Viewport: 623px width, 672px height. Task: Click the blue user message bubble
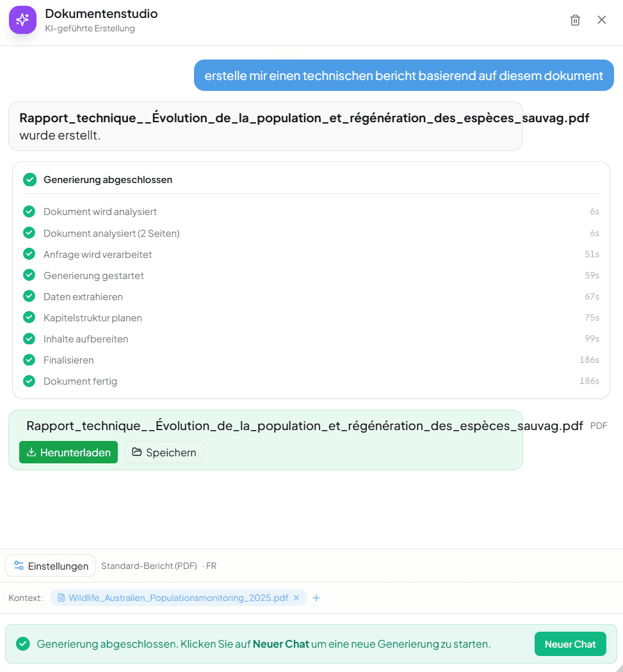point(403,76)
